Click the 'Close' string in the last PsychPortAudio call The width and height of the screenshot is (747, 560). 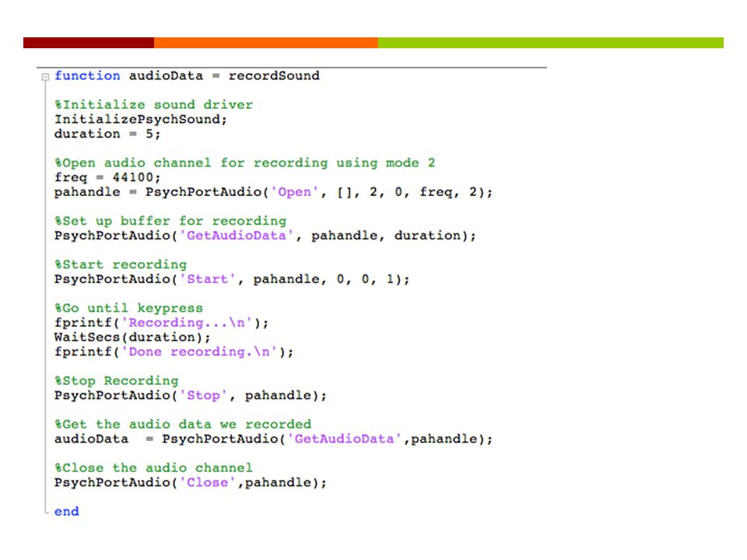point(207,482)
